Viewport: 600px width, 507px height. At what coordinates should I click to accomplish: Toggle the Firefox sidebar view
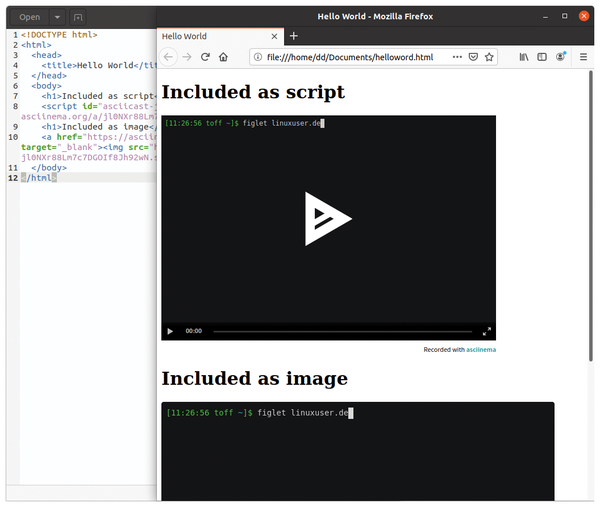[x=542, y=57]
